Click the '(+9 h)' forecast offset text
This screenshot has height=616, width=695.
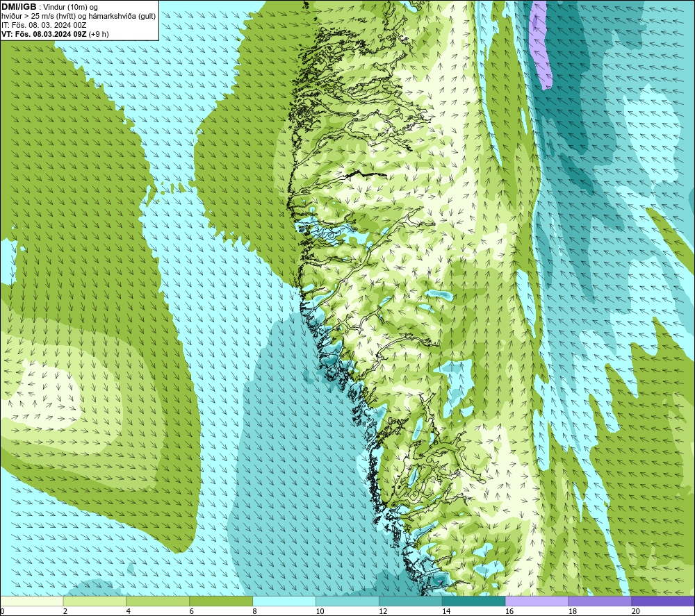pyautogui.click(x=99, y=34)
